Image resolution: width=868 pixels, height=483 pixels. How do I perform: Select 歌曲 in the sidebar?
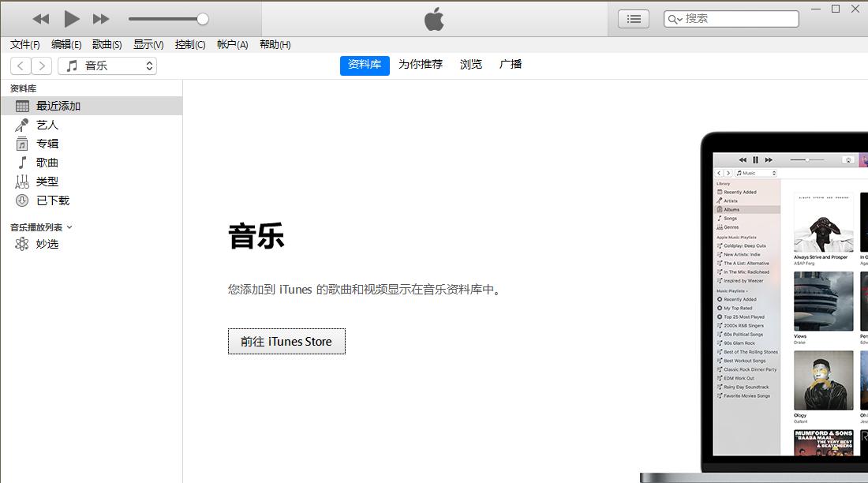[92, 163]
